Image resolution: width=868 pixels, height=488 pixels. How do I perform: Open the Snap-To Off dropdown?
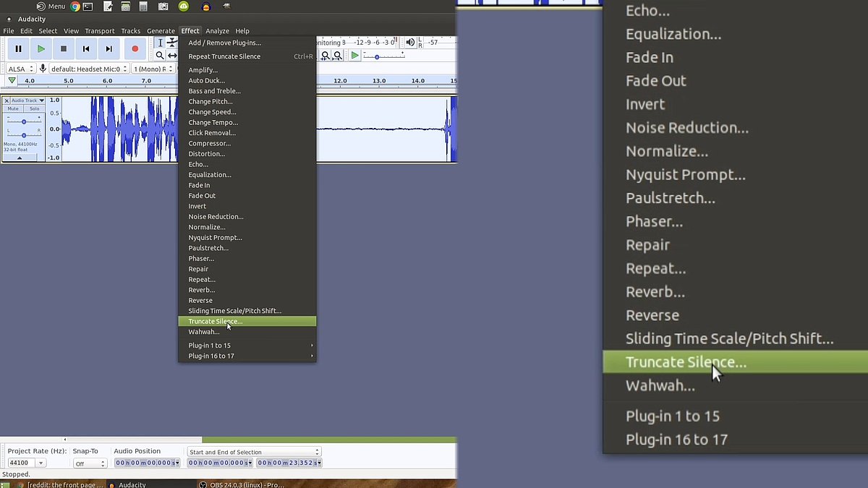point(90,463)
